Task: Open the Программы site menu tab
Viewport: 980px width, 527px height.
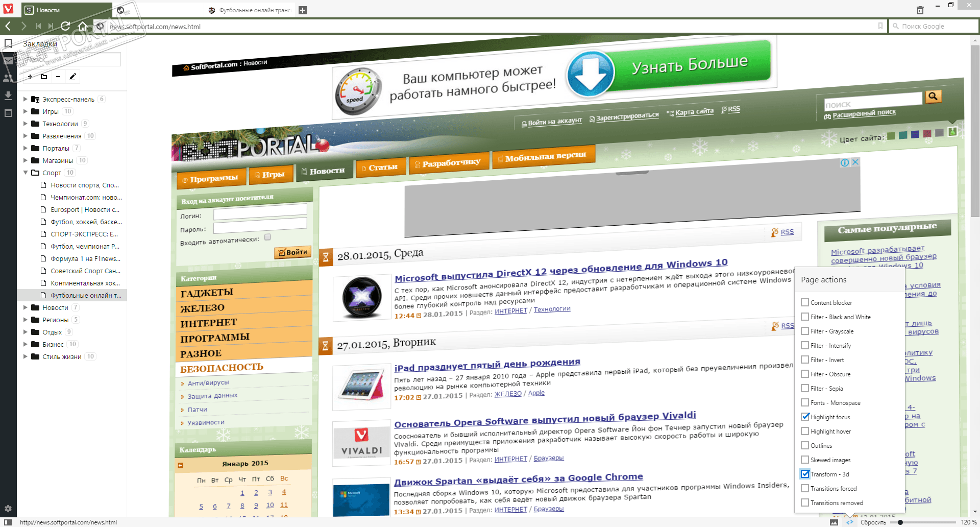Action: (x=212, y=178)
